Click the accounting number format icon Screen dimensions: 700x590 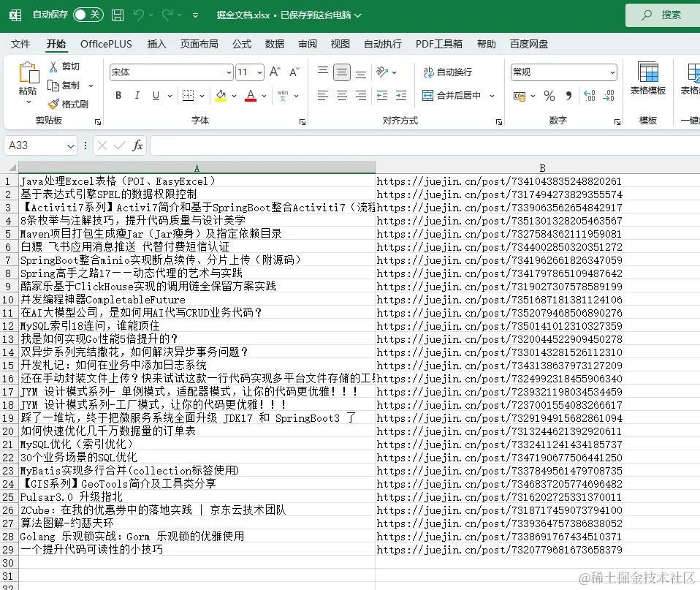point(520,96)
